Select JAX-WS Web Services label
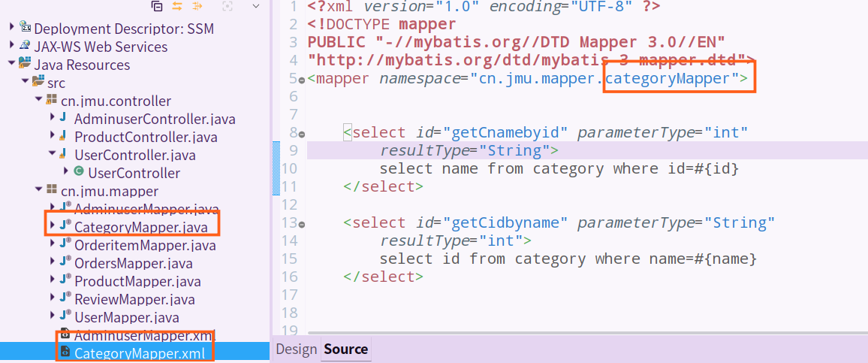The image size is (868, 363). point(101,47)
